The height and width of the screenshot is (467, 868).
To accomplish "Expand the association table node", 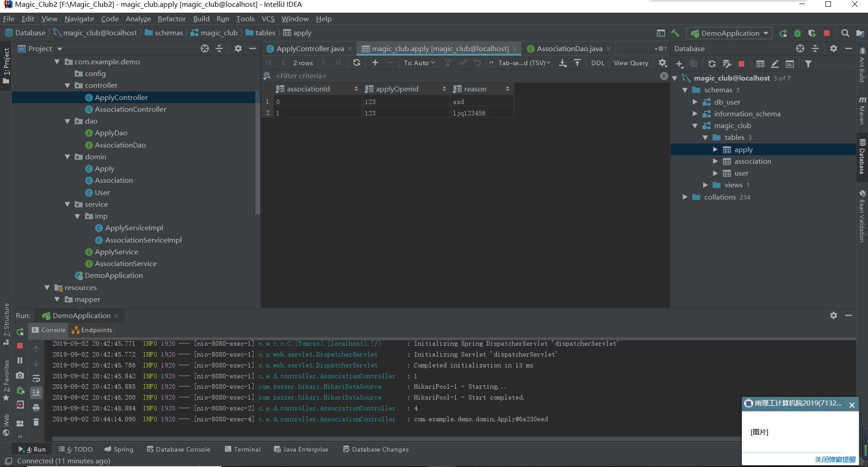I will click(715, 161).
